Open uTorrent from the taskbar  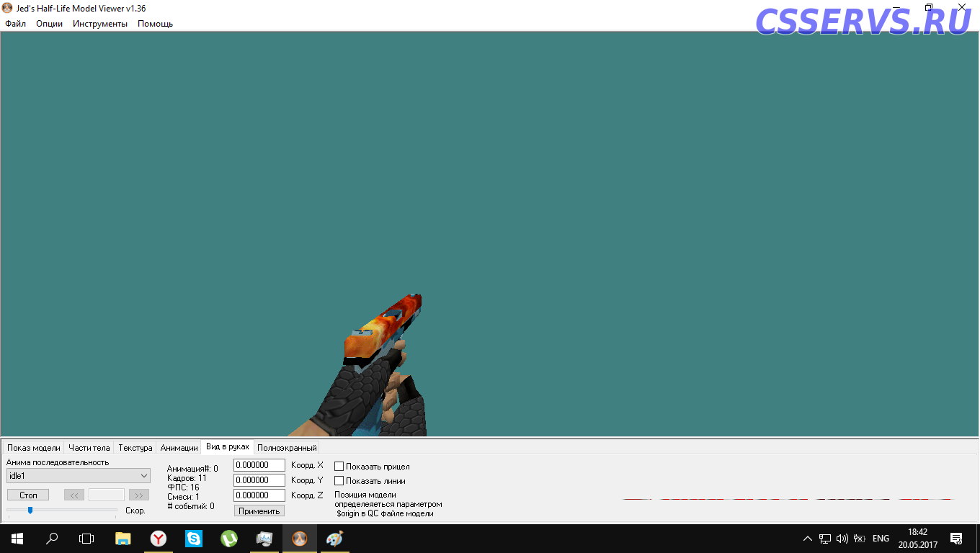228,539
